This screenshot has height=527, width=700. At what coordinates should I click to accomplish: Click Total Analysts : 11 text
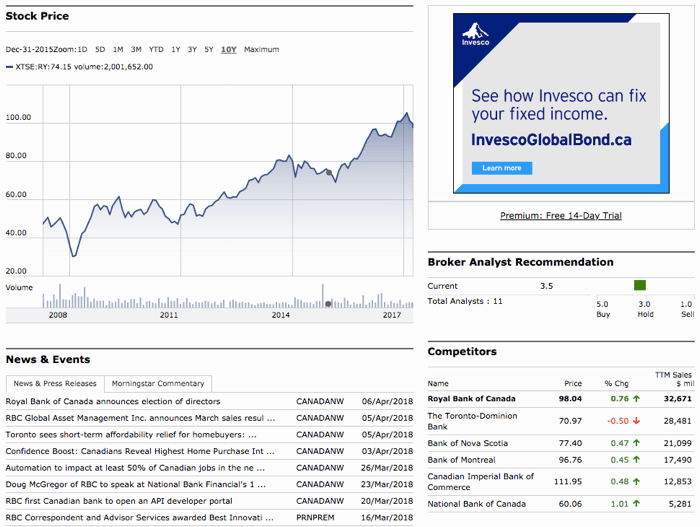(x=465, y=301)
